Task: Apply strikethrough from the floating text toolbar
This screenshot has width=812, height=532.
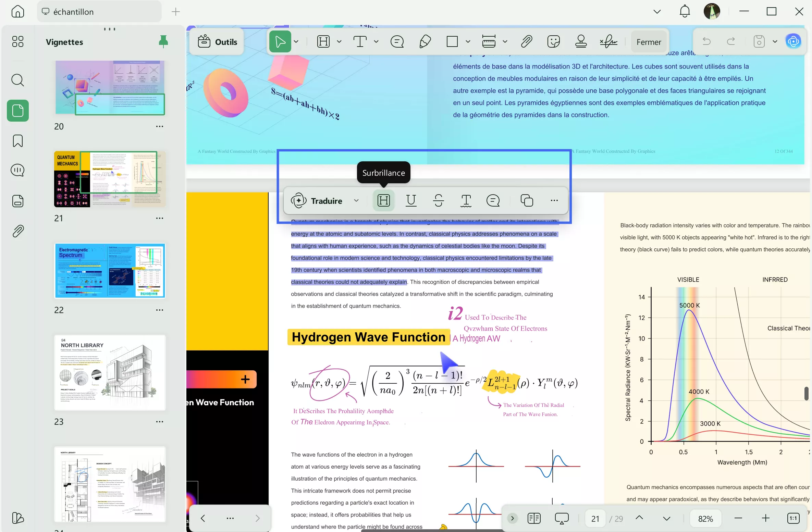Action: click(x=439, y=201)
